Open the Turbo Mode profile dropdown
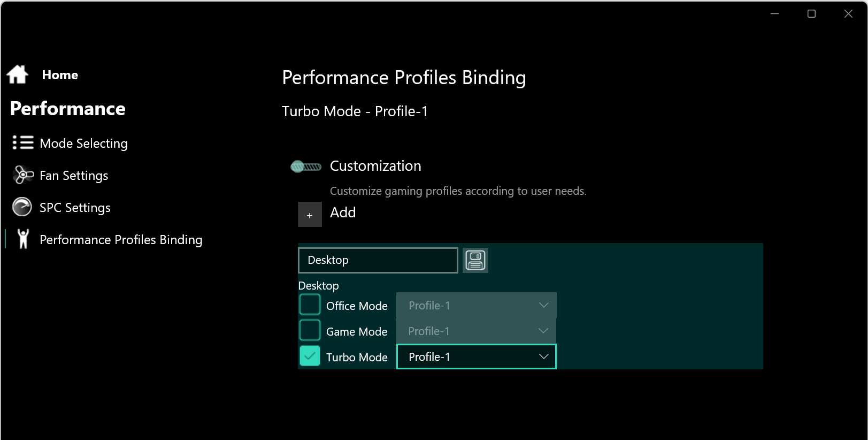 476,356
